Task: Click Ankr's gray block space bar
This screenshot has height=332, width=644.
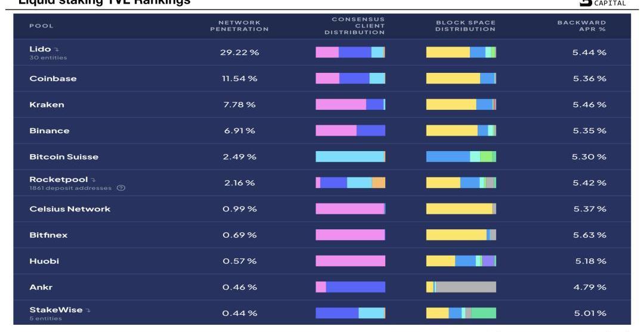Action: (466, 287)
